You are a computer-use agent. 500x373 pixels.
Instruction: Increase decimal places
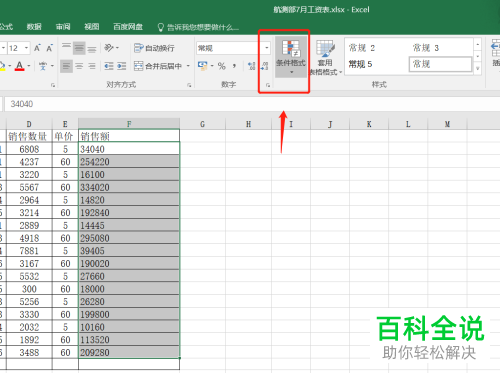(x=252, y=66)
